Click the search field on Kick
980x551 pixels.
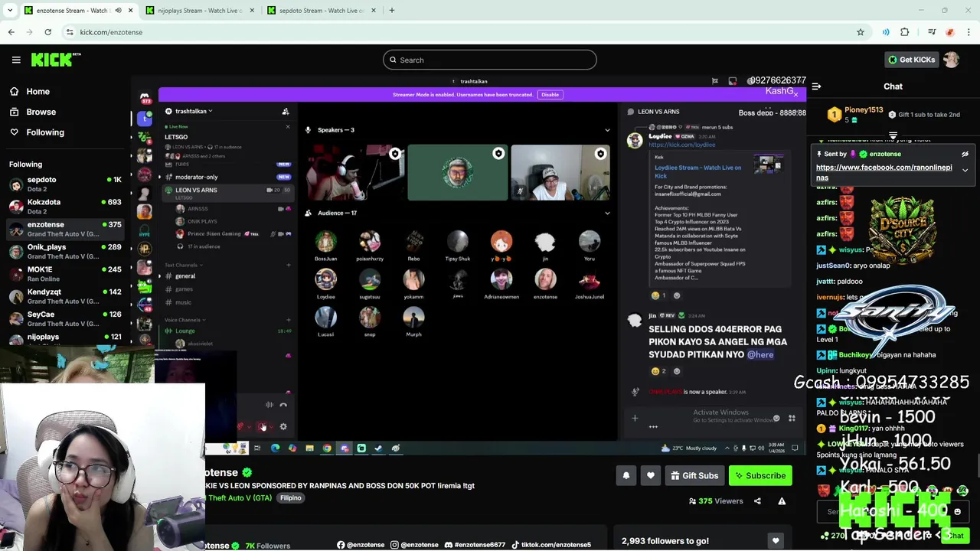click(490, 60)
